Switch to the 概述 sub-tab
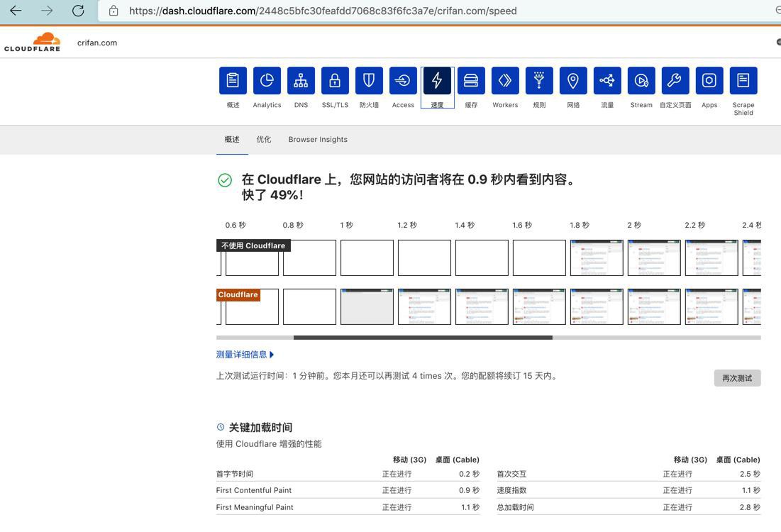The height and width of the screenshot is (532, 781). [232, 140]
